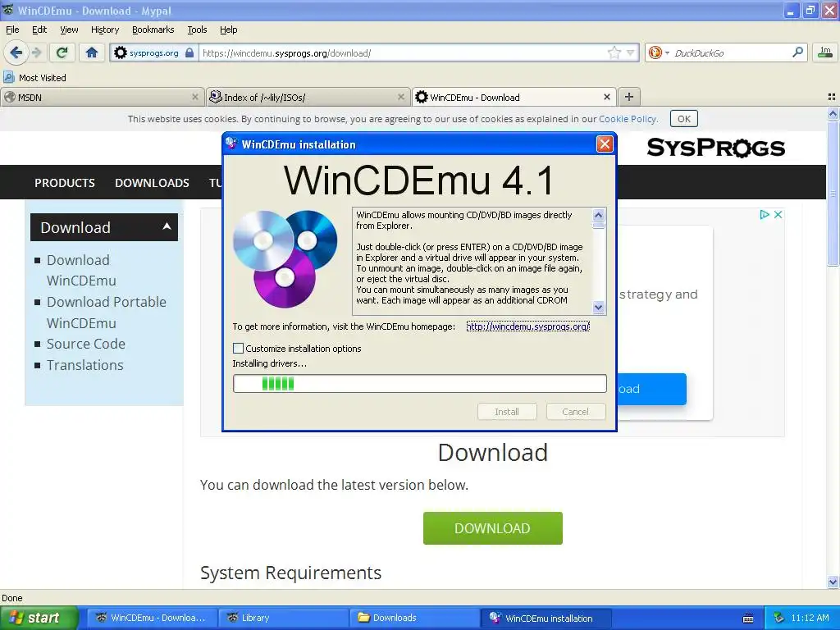
Task: Click the AdChoices triangle icon
Action: [765, 214]
